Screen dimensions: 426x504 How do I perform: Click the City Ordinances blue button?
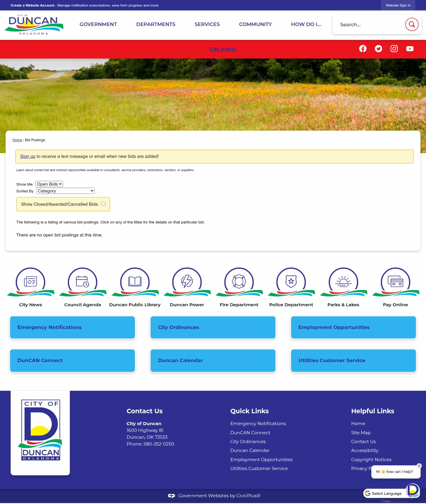click(213, 328)
